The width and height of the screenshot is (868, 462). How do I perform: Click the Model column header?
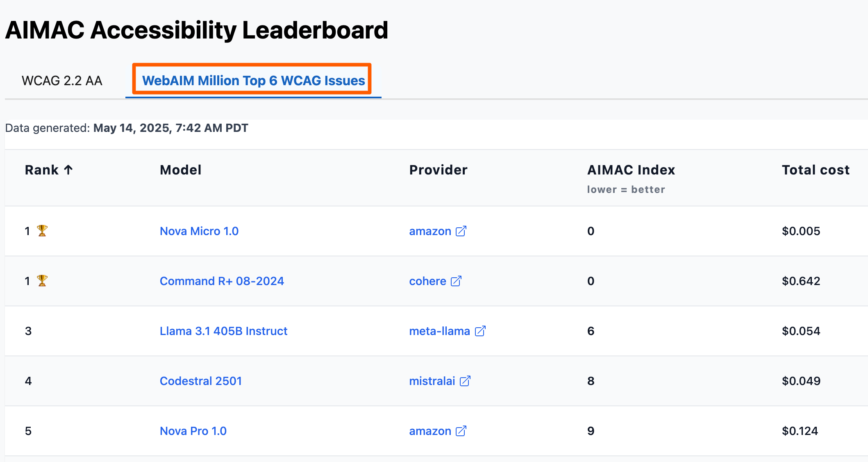point(180,169)
